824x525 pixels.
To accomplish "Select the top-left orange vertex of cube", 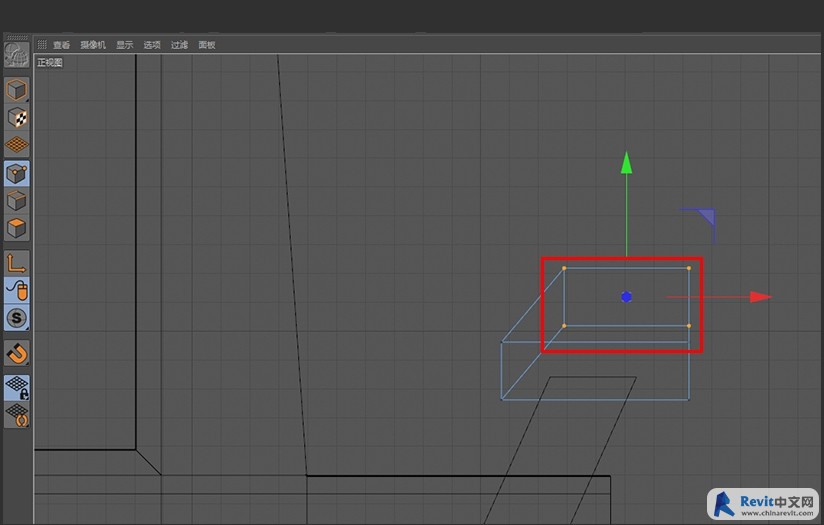I will (x=564, y=269).
